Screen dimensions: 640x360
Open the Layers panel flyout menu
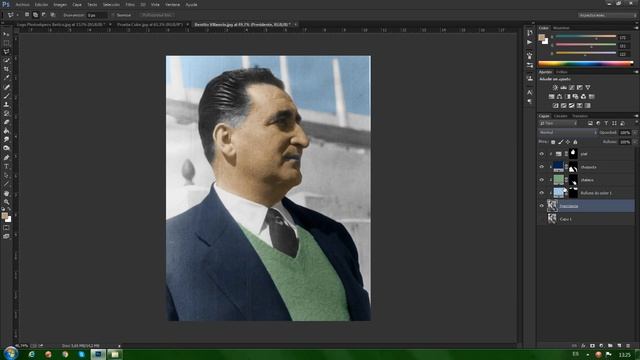point(636,116)
